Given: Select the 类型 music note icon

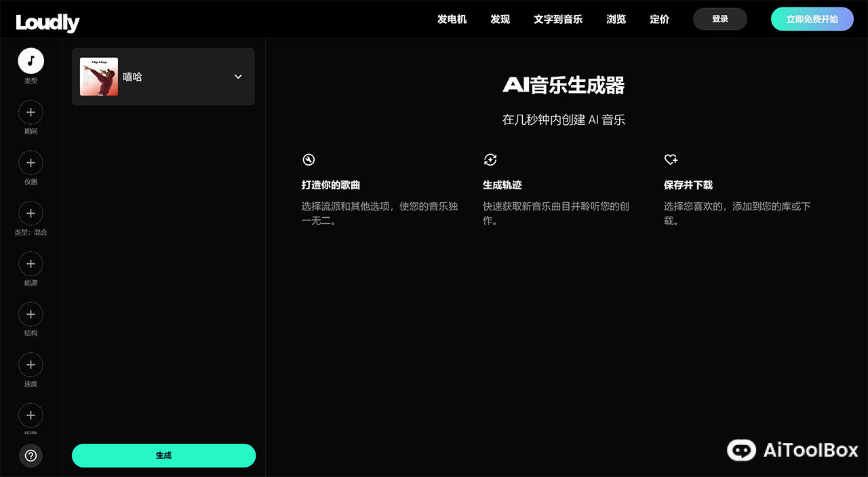Looking at the screenshot, I should click(x=31, y=61).
